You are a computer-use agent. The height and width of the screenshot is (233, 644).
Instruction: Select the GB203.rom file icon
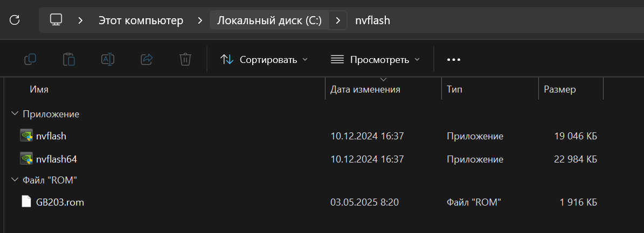[x=26, y=202]
